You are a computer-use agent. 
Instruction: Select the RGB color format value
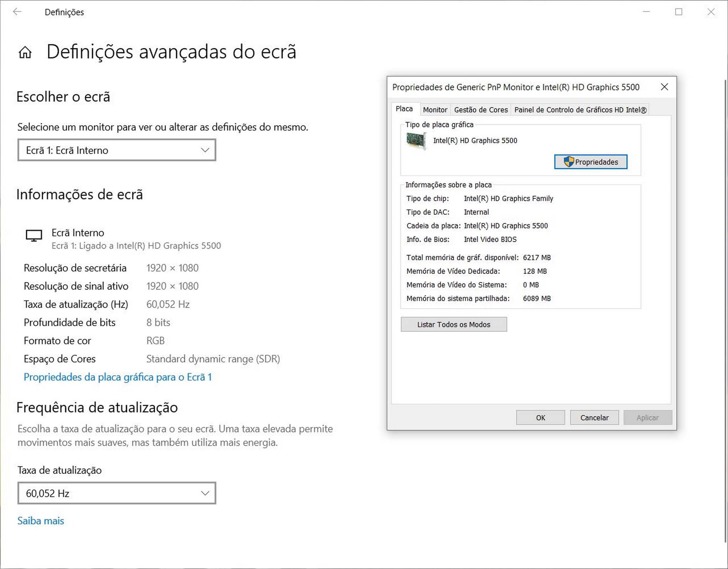155,341
